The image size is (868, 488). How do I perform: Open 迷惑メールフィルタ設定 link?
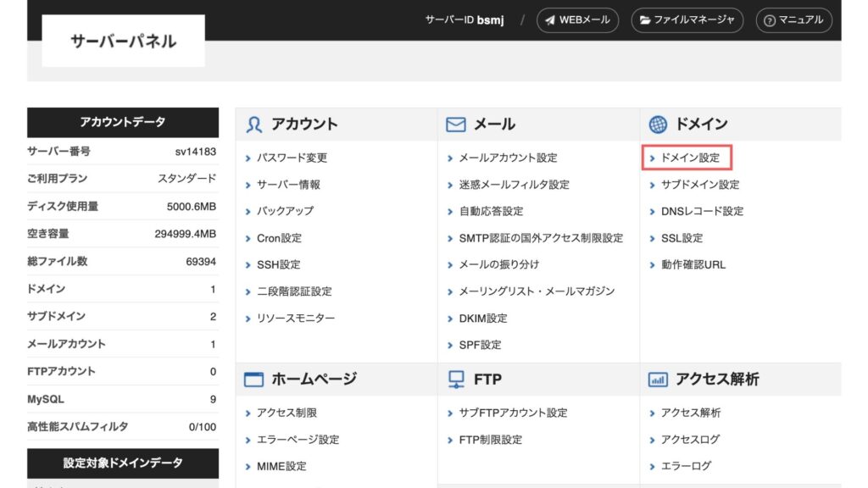click(x=515, y=185)
